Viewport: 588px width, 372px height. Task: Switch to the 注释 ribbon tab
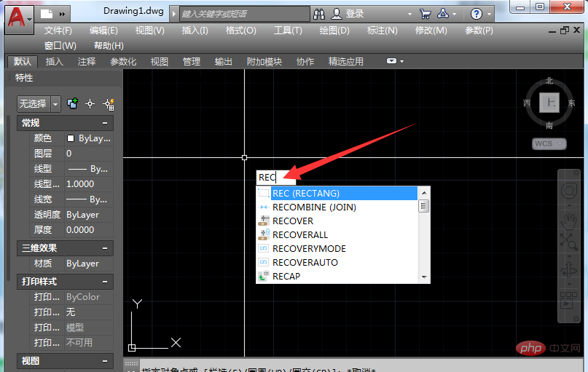[x=87, y=61]
